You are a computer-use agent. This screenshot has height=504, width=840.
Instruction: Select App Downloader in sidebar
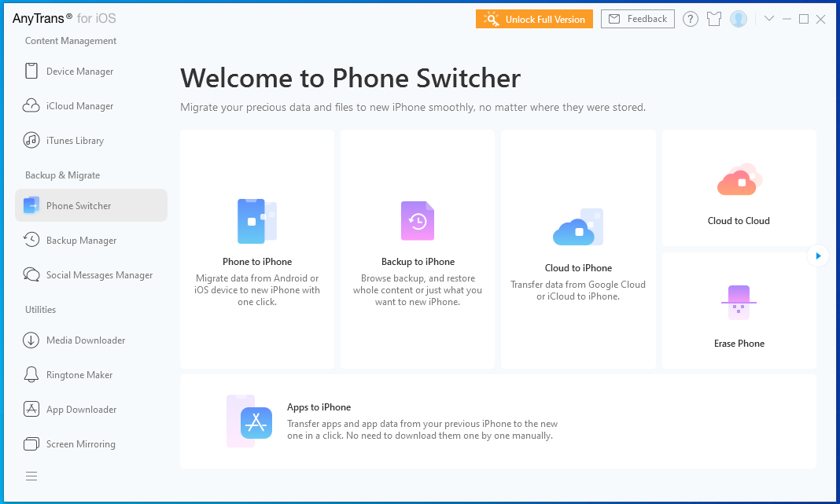pos(91,409)
